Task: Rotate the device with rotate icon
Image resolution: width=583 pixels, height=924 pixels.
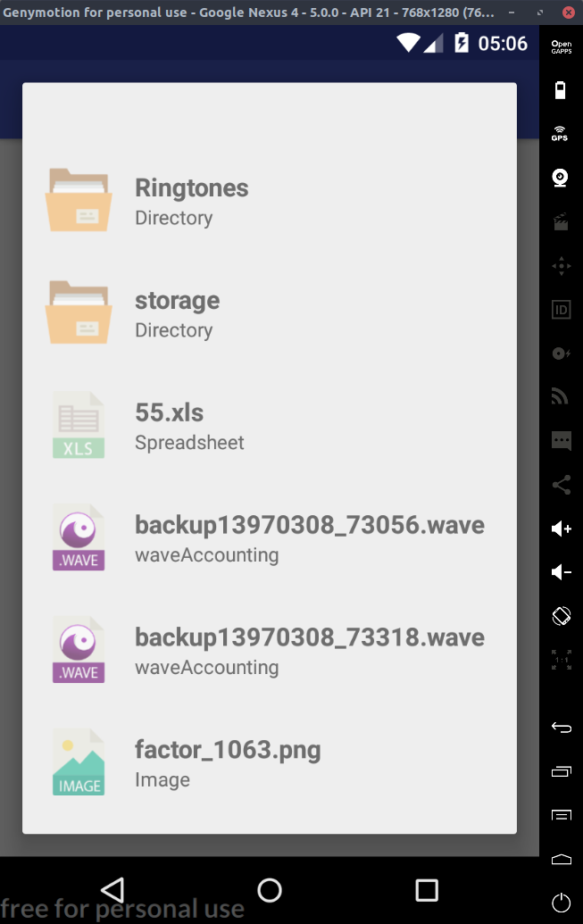Action: click(x=562, y=616)
